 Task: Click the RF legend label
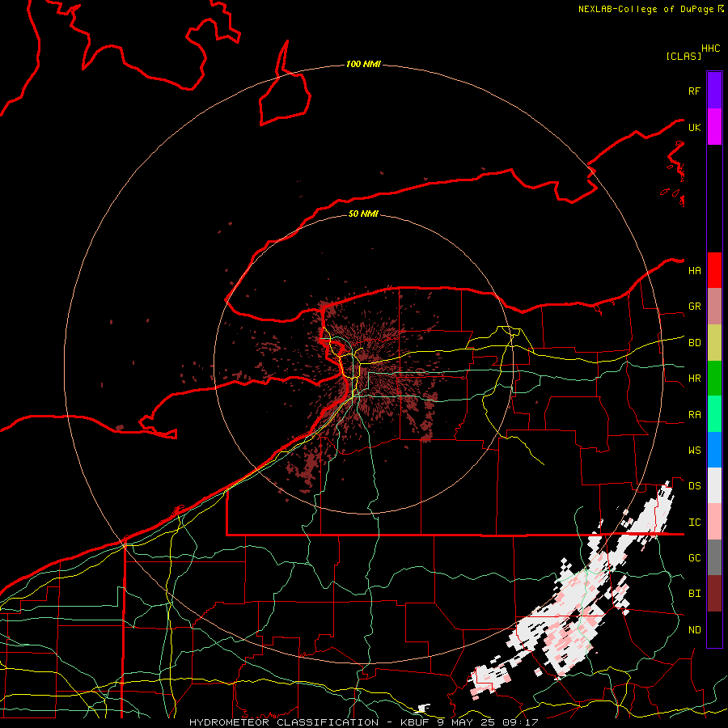click(694, 91)
